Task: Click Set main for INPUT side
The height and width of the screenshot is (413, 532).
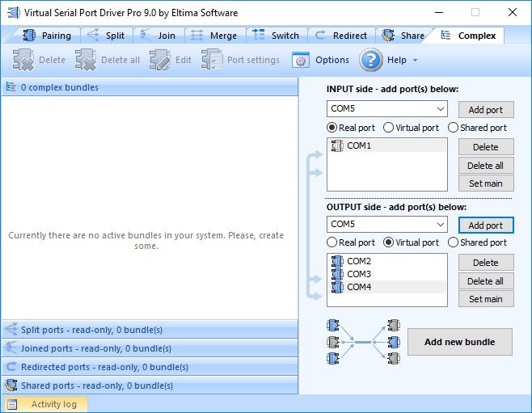Action: click(486, 183)
